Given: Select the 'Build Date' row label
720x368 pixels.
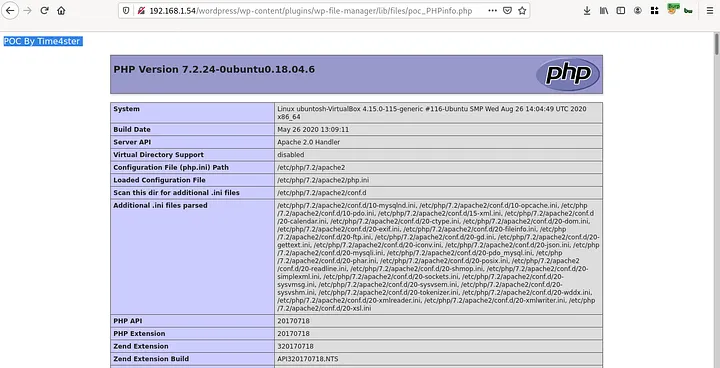Looking at the screenshot, I should point(132,130).
